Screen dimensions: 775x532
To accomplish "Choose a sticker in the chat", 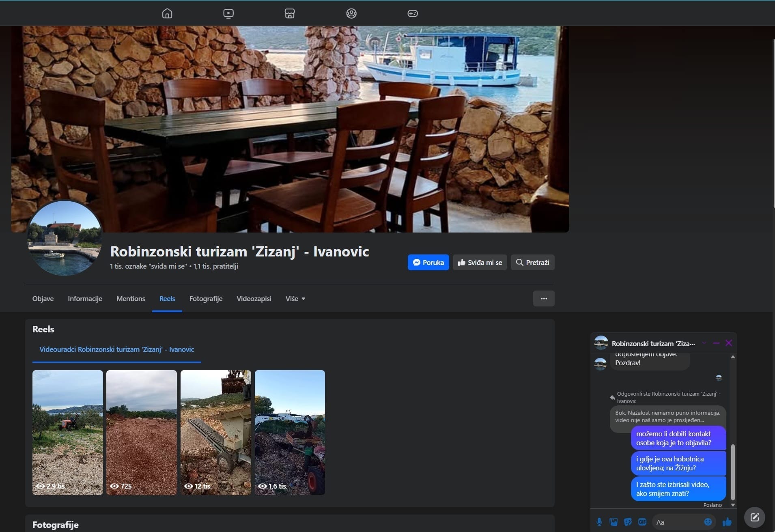I will click(x=628, y=522).
